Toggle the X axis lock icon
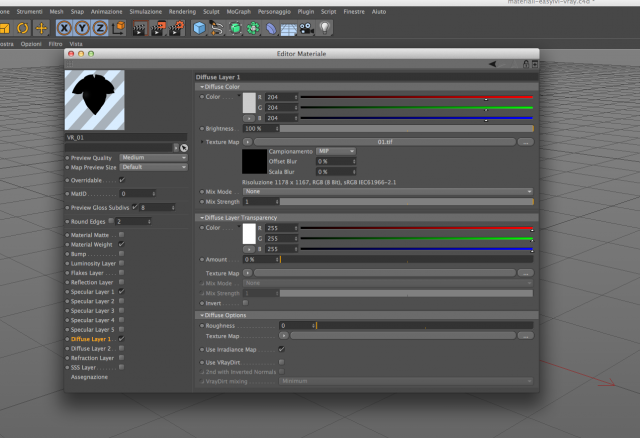The width and height of the screenshot is (640, 438). pyautogui.click(x=64, y=28)
